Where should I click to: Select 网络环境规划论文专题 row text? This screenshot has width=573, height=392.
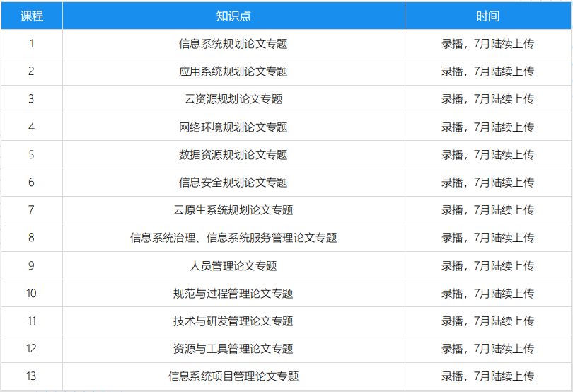(x=233, y=127)
